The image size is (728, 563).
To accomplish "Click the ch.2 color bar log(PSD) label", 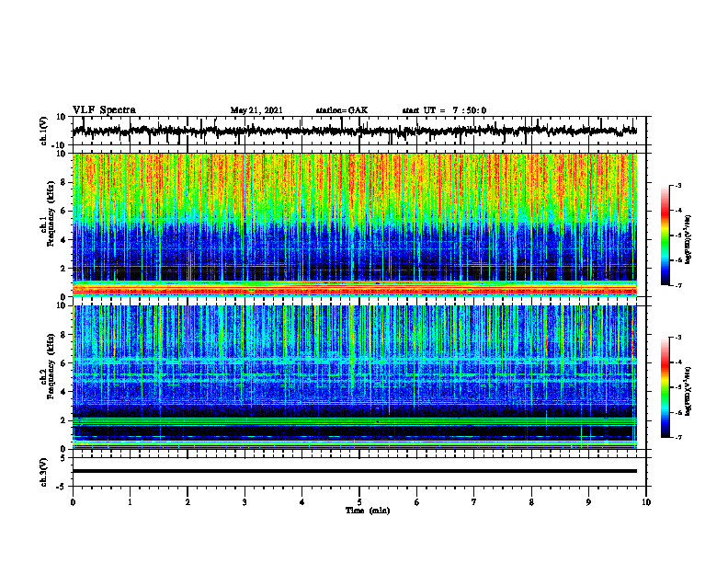I will pyautogui.click(x=688, y=391).
